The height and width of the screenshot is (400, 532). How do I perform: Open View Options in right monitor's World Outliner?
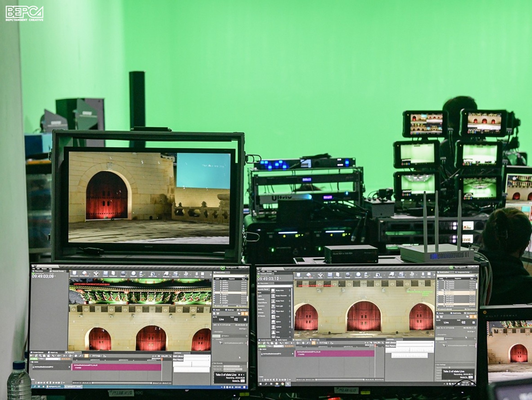coord(471,309)
